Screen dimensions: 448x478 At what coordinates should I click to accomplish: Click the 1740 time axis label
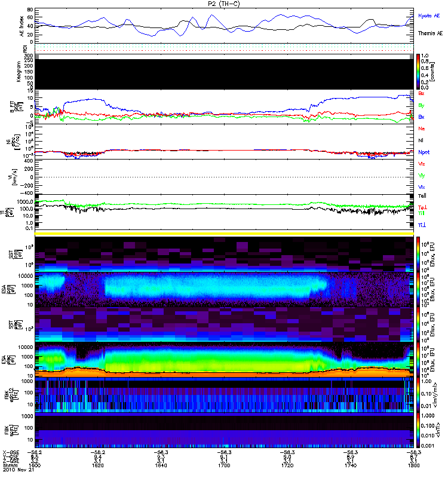351,465
